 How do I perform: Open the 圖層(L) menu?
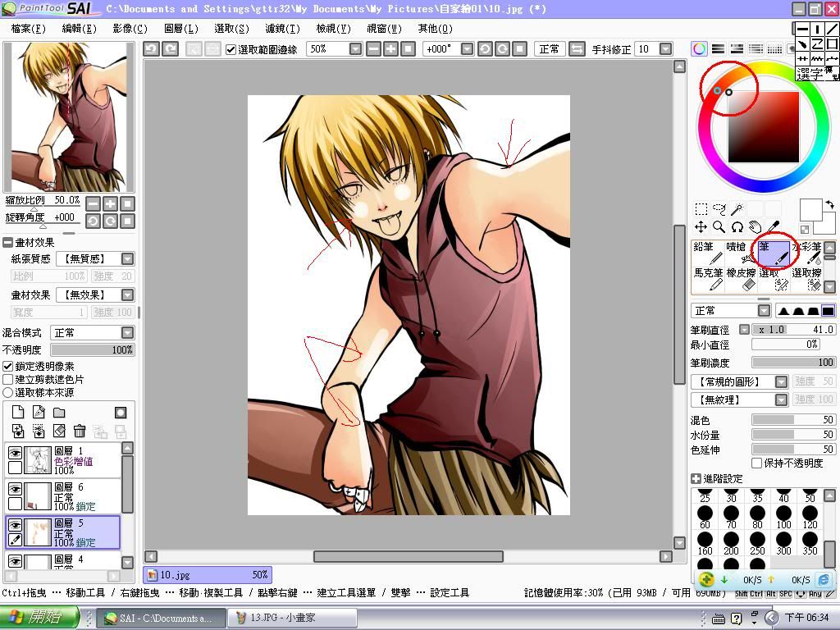181,29
